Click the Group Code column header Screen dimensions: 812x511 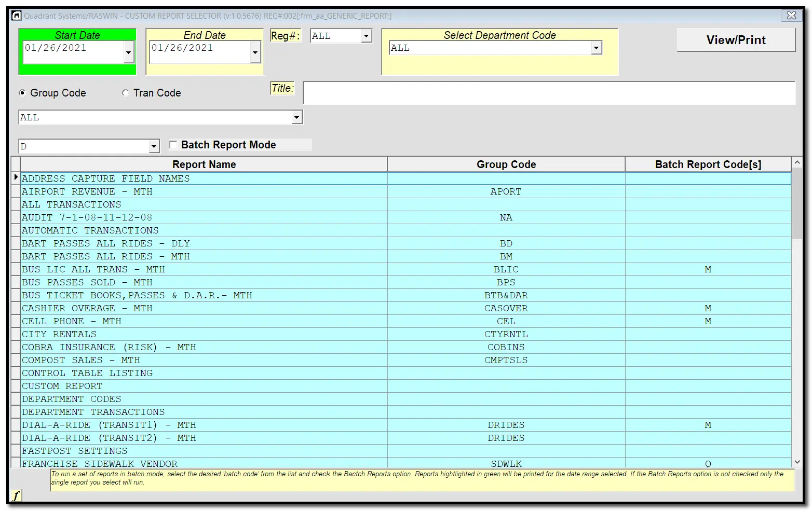click(506, 164)
